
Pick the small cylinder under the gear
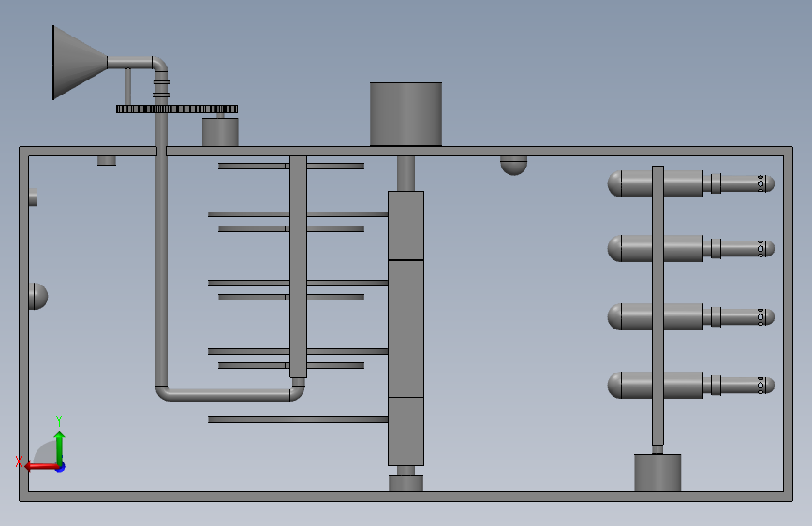(x=220, y=132)
